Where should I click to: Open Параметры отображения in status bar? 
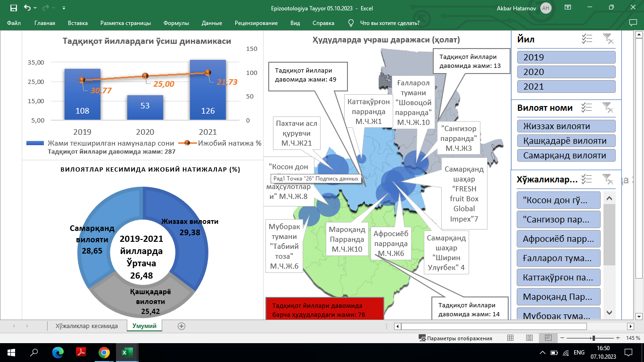coord(455,338)
